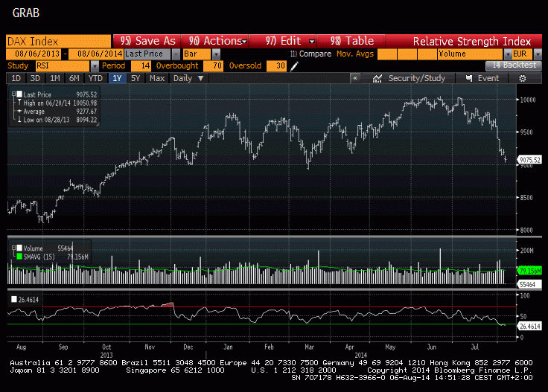
Task: Click the Average 9277.67 legend row
Action: (57, 112)
